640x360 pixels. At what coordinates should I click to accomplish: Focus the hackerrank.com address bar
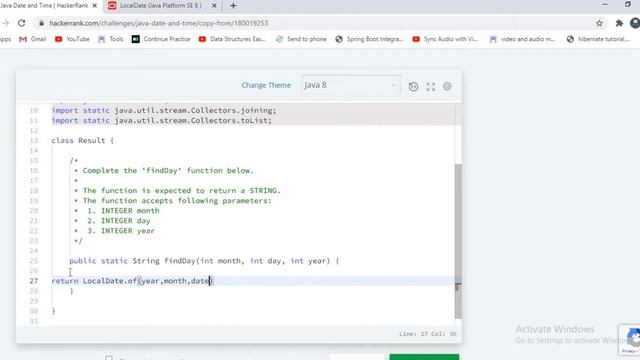pyautogui.click(x=158, y=23)
